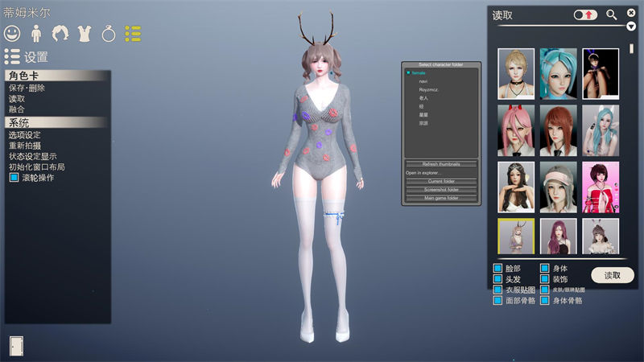Image resolution: width=644 pixels, height=362 pixels.
Task: Select the navi character folder
Action: pos(423,81)
